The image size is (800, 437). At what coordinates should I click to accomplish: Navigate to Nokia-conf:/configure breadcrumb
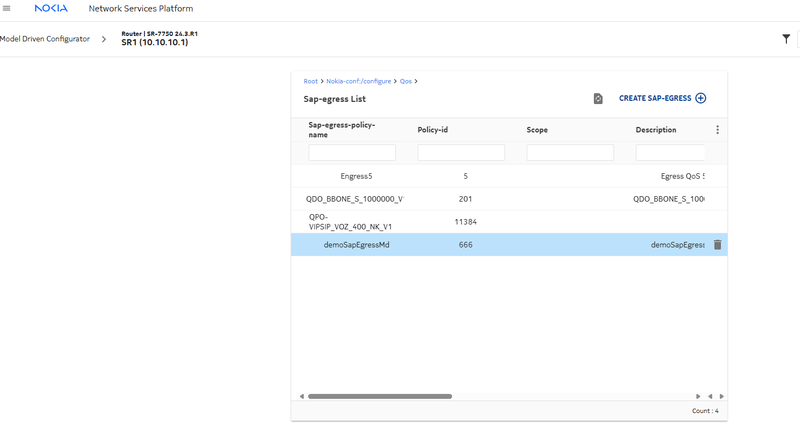358,81
